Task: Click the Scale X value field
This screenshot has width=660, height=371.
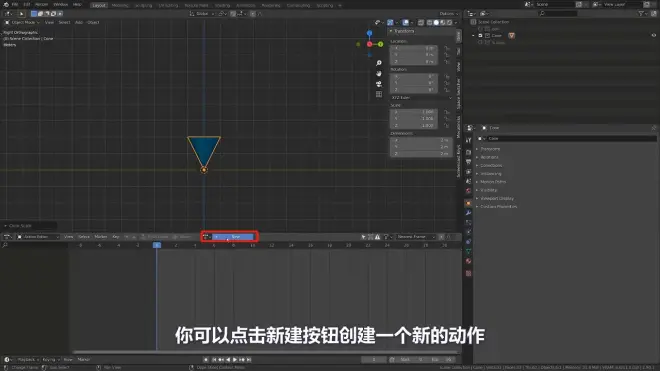Action: [x=414, y=112]
